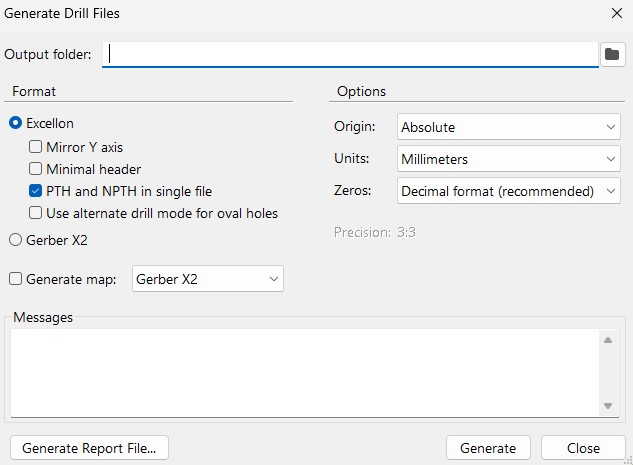
Task: Enable the Mirror Y axis checkbox
Action: pyautogui.click(x=36, y=147)
